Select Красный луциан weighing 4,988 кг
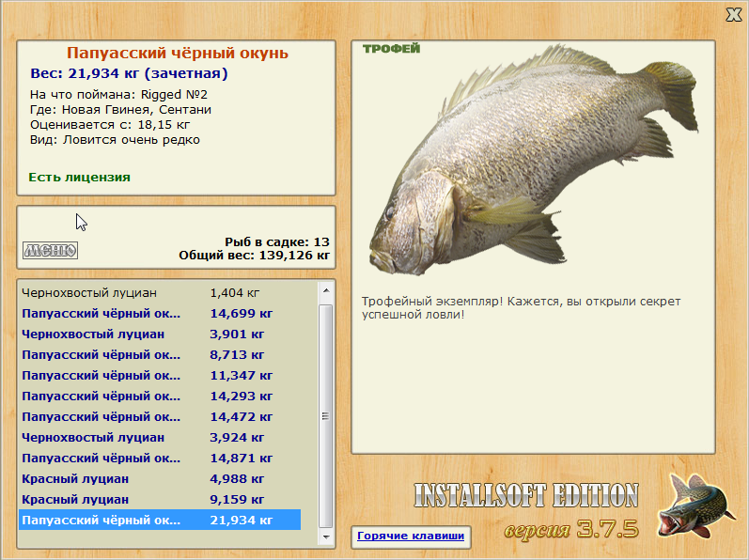This screenshot has width=749, height=560. pos(160,479)
